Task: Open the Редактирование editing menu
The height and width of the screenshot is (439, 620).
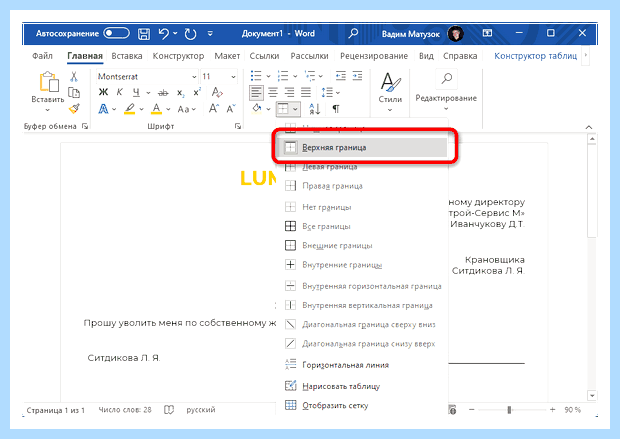Action: (x=446, y=91)
